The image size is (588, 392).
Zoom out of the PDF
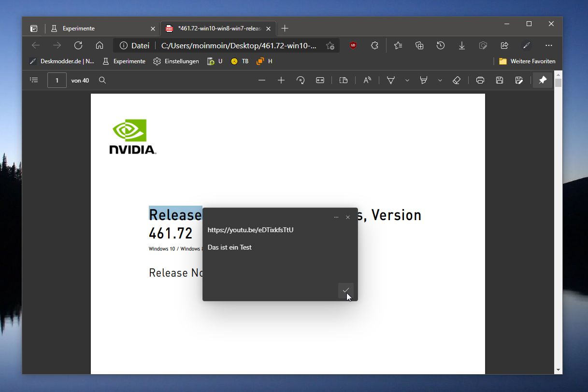262,80
